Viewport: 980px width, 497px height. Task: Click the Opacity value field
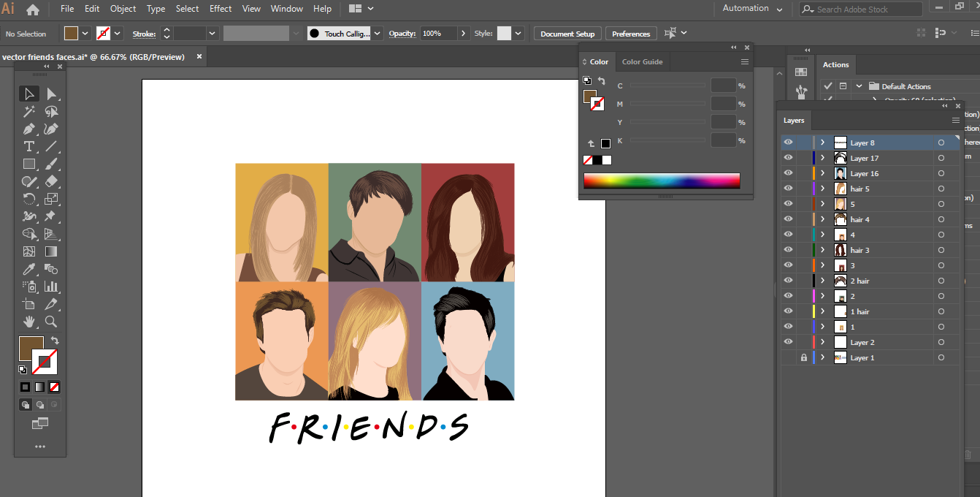click(439, 34)
